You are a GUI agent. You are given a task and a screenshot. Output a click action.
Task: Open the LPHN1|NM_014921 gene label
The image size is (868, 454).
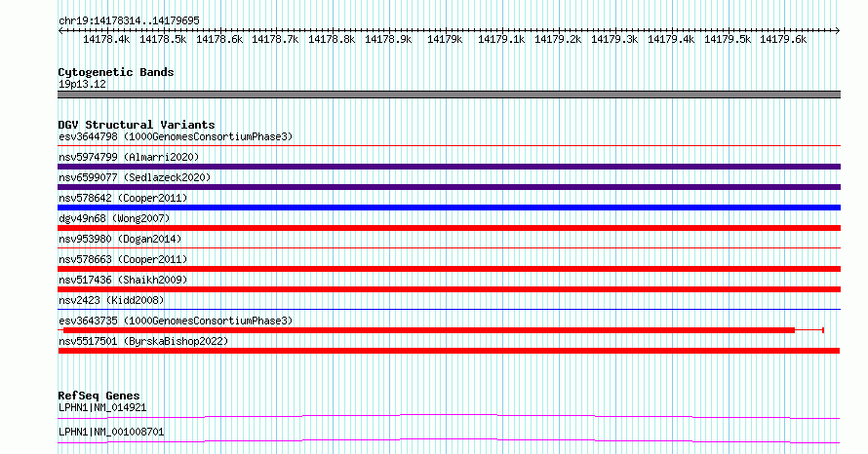(x=102, y=407)
